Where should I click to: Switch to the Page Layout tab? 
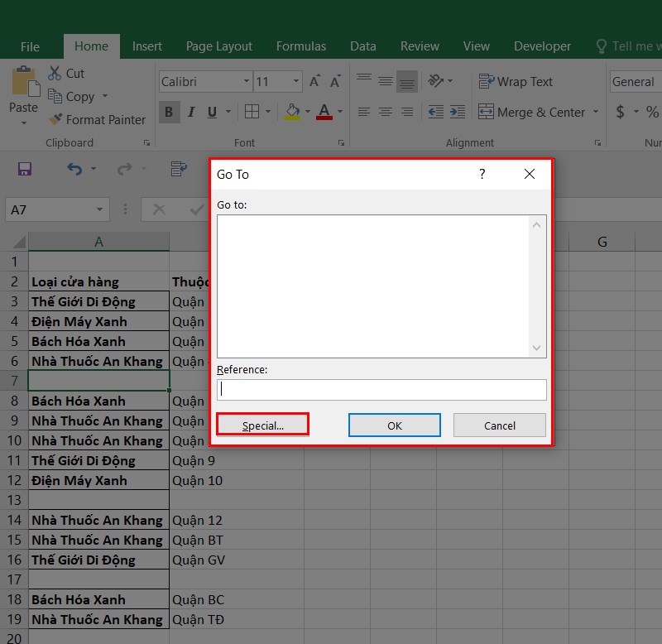pos(219,46)
